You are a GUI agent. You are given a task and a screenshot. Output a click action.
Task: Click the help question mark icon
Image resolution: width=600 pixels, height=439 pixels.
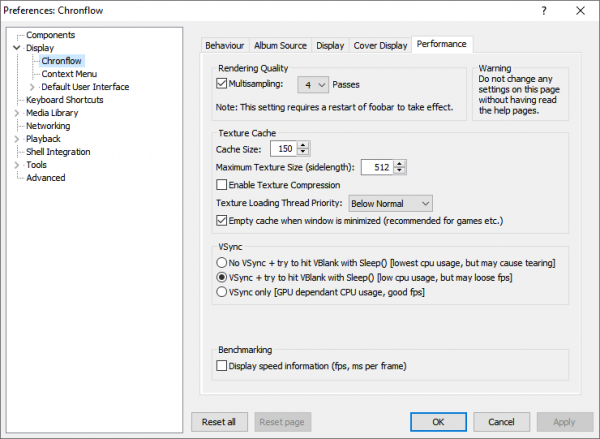(544, 11)
